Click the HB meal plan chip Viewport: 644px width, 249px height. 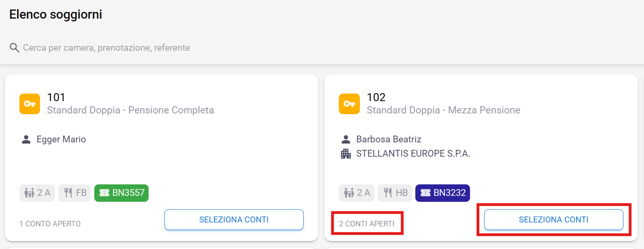(x=395, y=193)
